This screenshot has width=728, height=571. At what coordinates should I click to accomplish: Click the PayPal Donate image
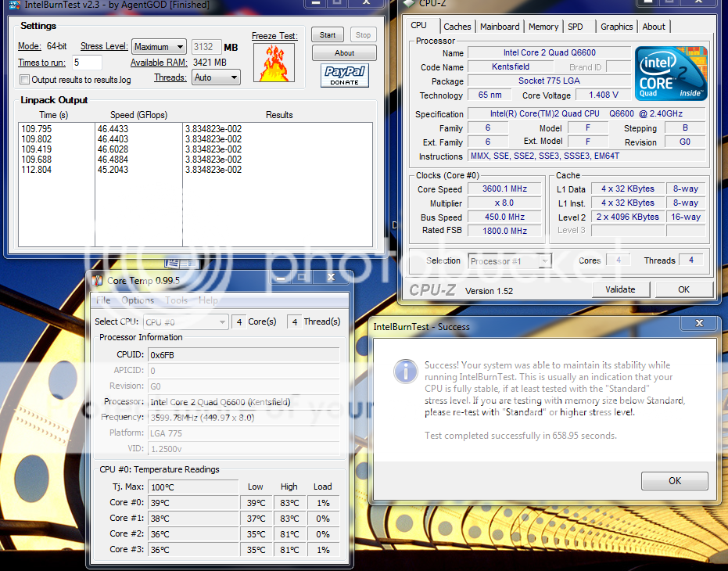pos(344,76)
